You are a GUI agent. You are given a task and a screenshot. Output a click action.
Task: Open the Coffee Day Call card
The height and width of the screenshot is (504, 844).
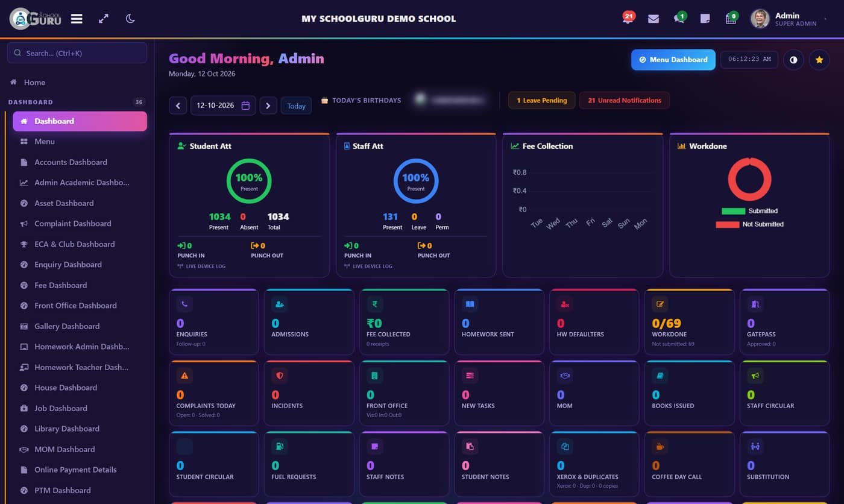[689, 464]
